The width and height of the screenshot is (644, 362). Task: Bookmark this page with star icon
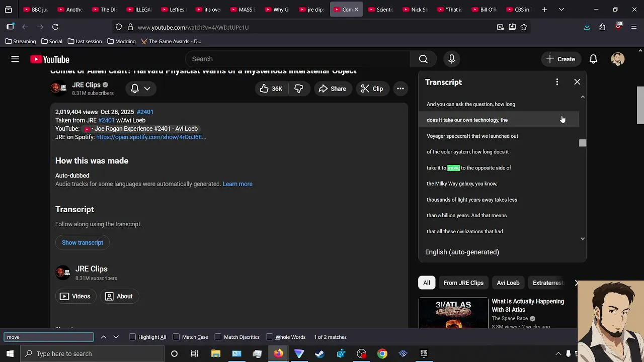pyautogui.click(x=524, y=27)
